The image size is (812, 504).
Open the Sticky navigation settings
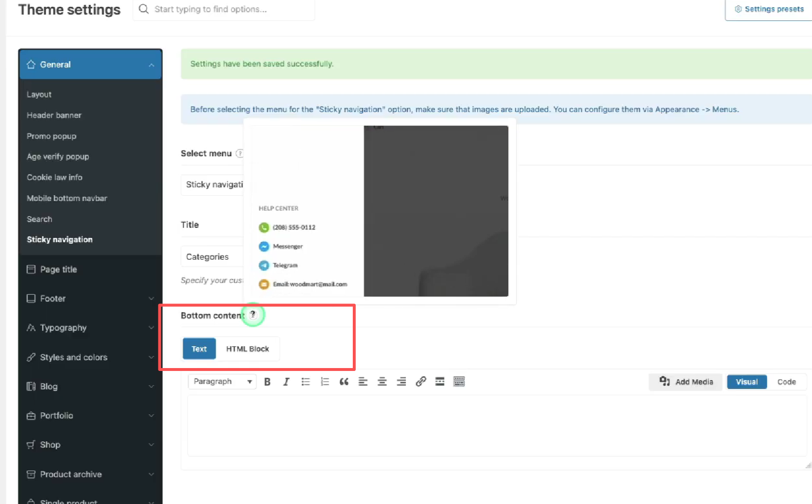[x=59, y=239]
